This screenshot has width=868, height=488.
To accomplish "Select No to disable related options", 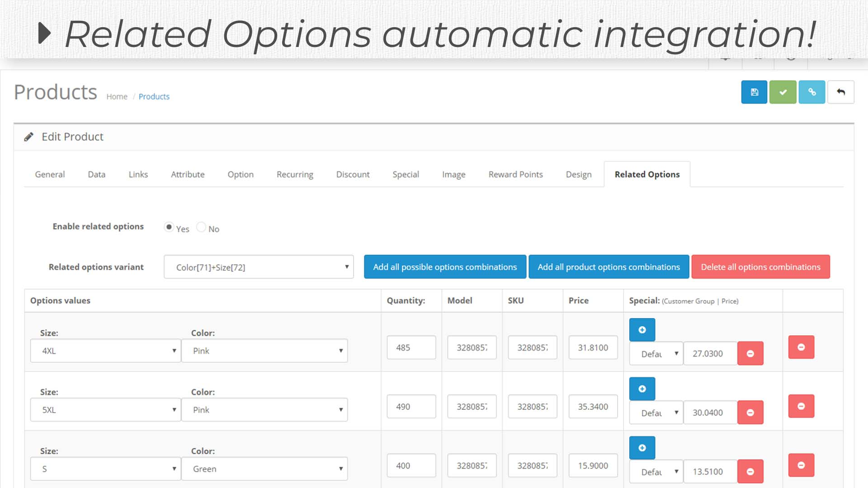I will (x=201, y=227).
